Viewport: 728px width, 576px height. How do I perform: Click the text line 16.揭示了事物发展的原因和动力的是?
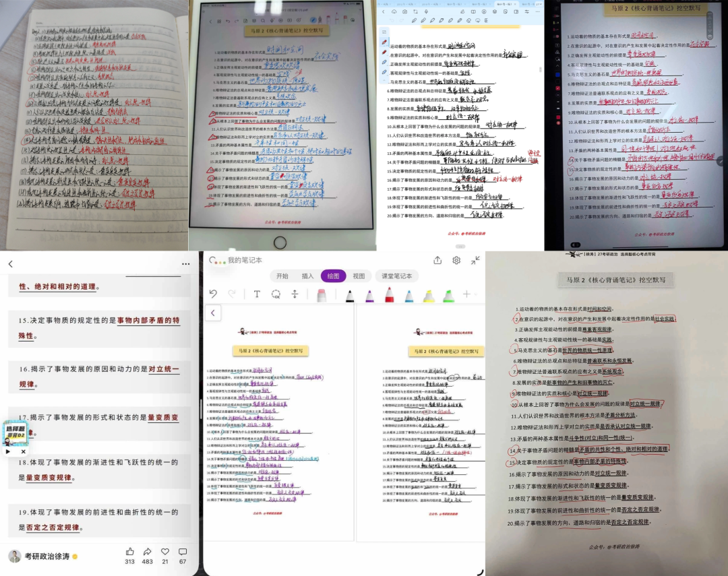(83, 369)
